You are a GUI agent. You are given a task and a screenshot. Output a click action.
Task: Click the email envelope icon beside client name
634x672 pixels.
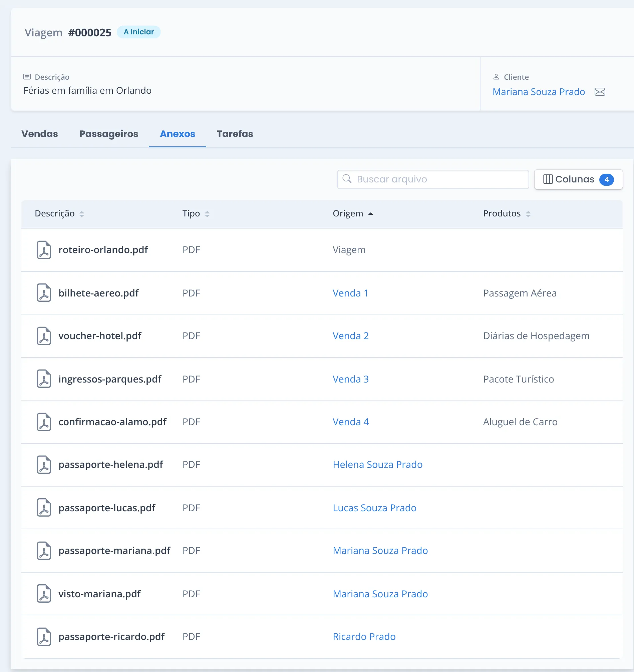click(600, 92)
